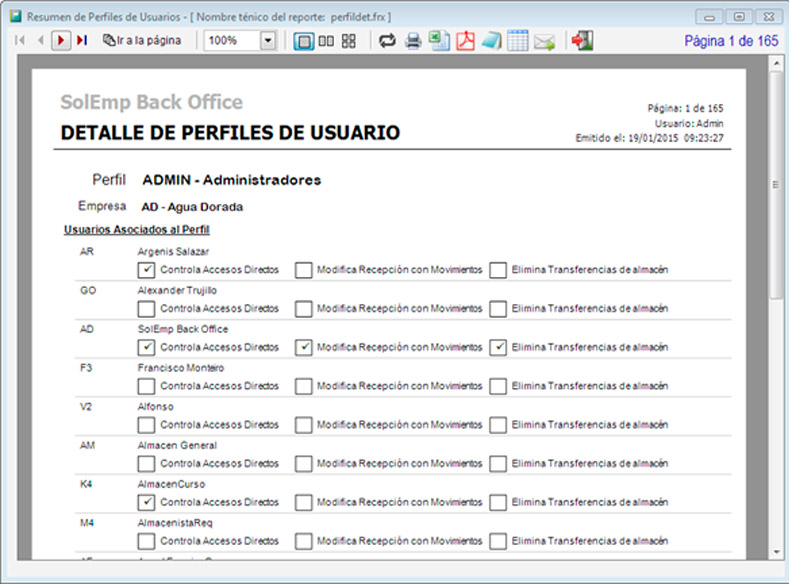Check Modifica Recepción con Movimientos for Alexander Trujillo

point(303,309)
